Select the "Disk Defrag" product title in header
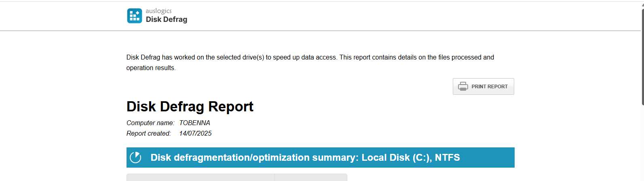Image resolution: width=644 pixels, height=181 pixels. coord(167,19)
